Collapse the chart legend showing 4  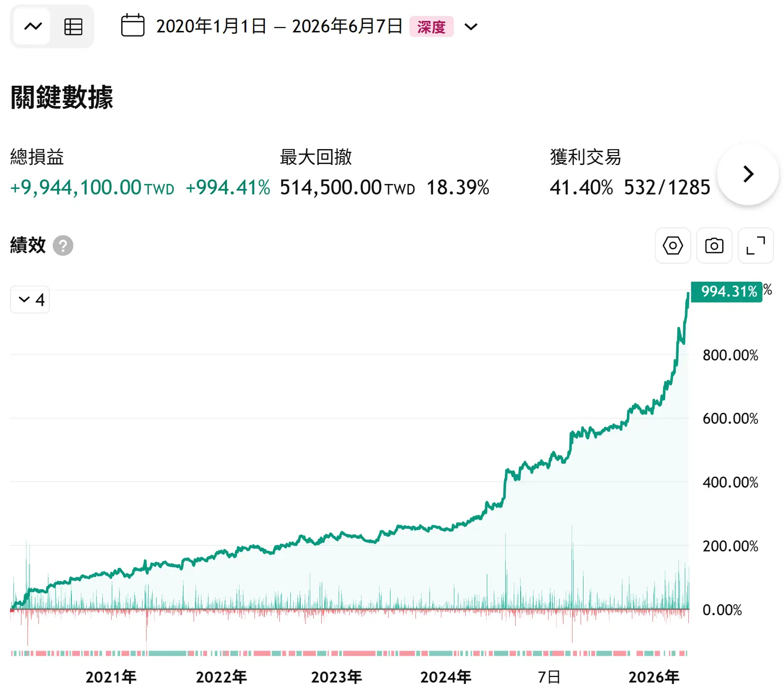(30, 300)
